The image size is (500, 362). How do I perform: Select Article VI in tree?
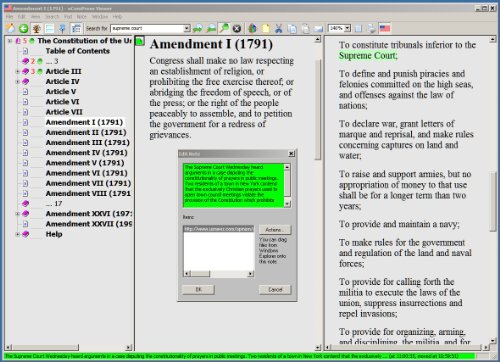point(62,102)
